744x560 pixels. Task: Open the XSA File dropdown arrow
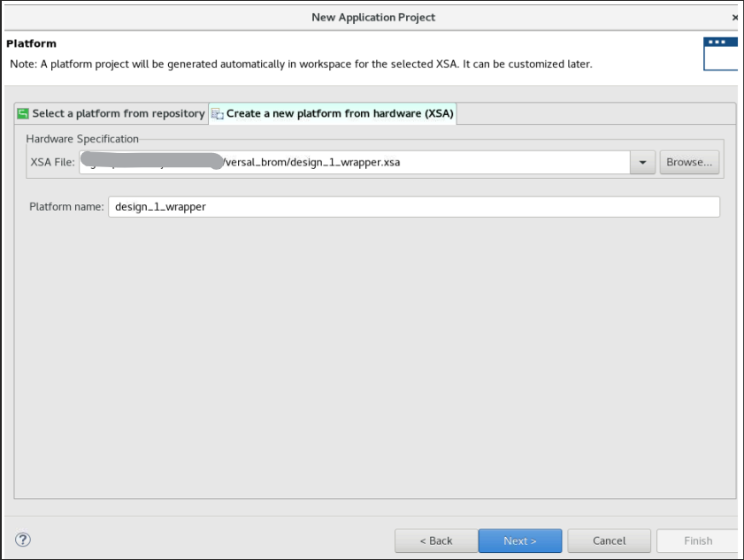point(641,162)
